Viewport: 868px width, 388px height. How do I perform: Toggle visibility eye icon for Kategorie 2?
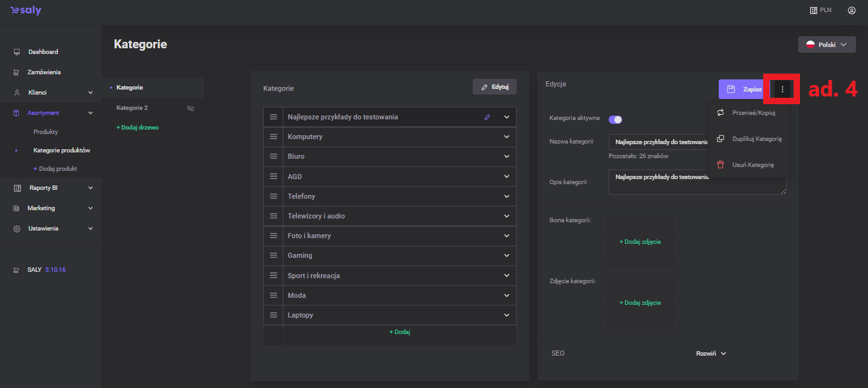[190, 108]
